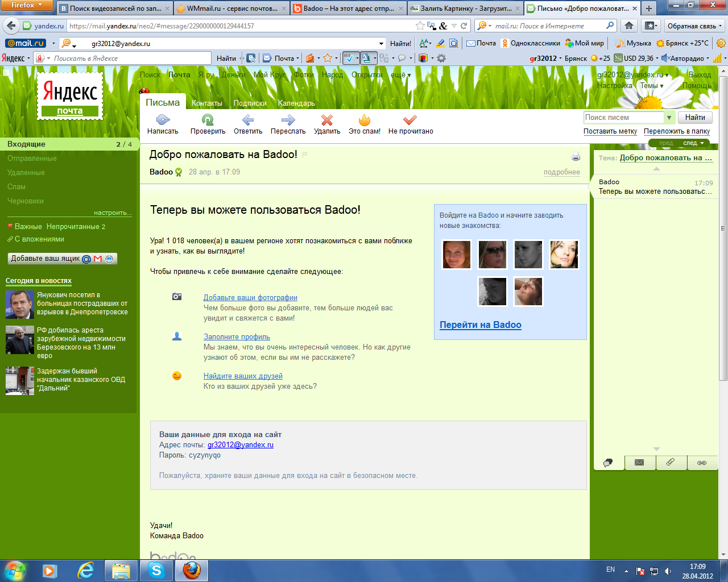The image size is (728, 582).
Task: Expand the Поиск писем search options arrow
Action: (x=669, y=118)
